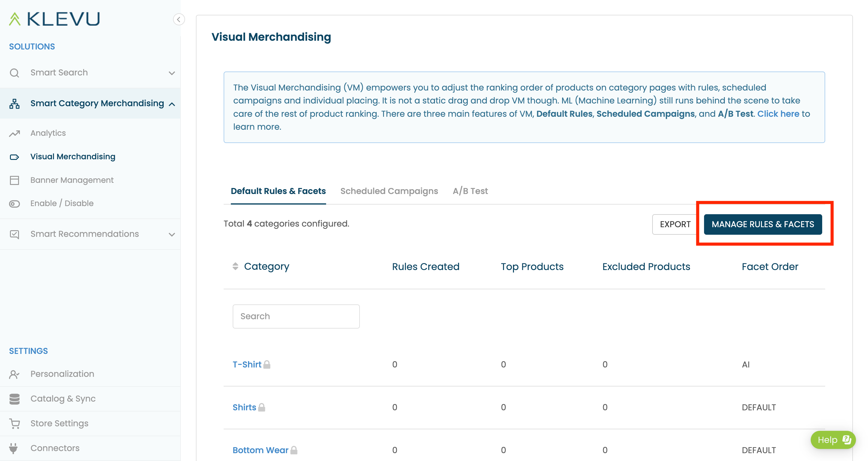Viewport: 868px width, 461px height.
Task: Collapse the sidebar with the arrow button
Action: [x=179, y=19]
